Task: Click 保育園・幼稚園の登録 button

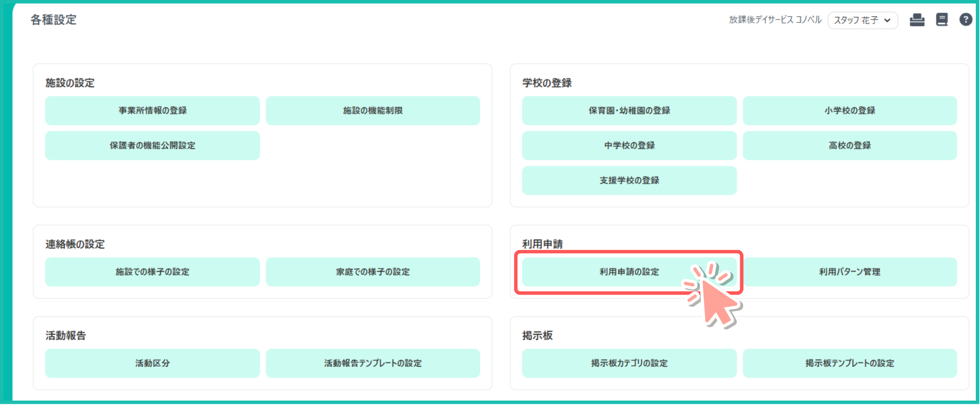Action: point(629,111)
